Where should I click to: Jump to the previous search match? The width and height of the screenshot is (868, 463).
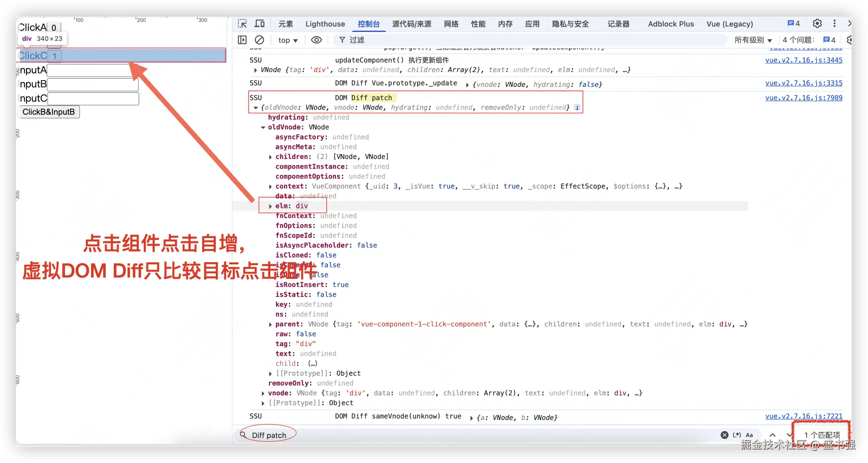772,435
